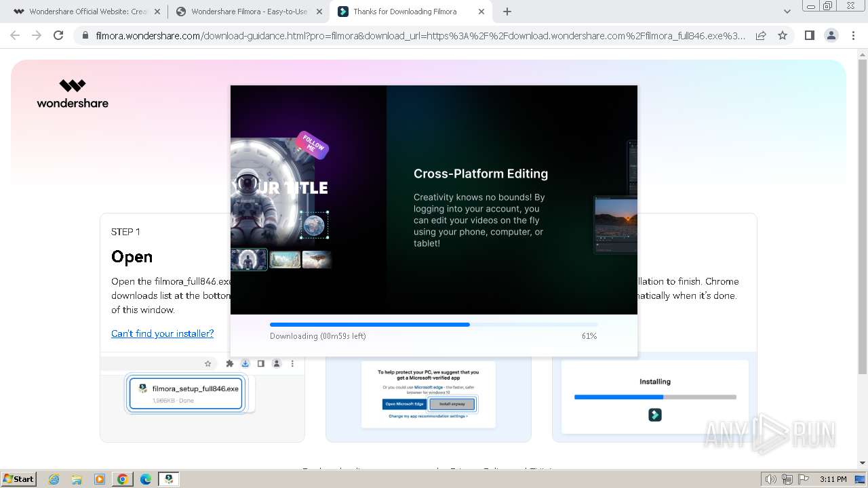
Task: Open the volume control in system tray
Action: (x=770, y=479)
